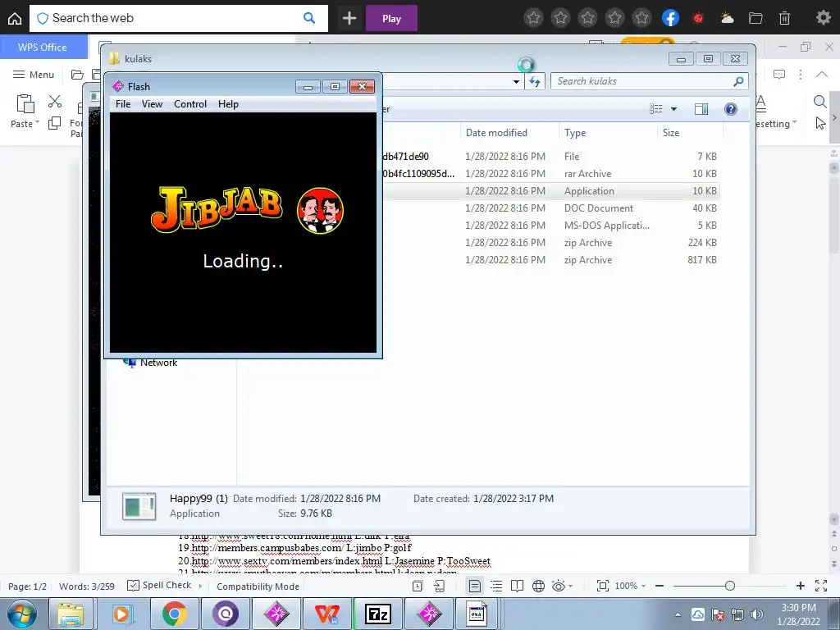The height and width of the screenshot is (630, 840).
Task: Click the Paste button in WPS
Action: tap(25, 111)
